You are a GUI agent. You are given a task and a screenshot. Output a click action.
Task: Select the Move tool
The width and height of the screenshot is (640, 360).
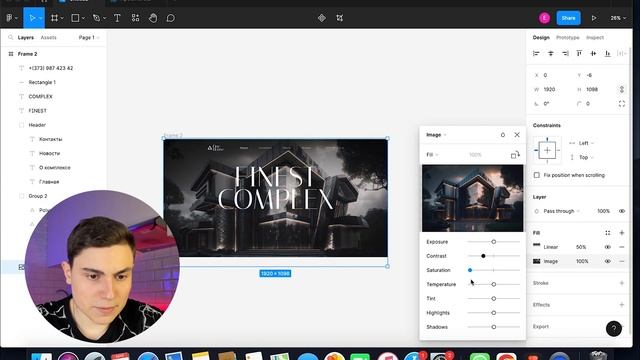(32, 18)
